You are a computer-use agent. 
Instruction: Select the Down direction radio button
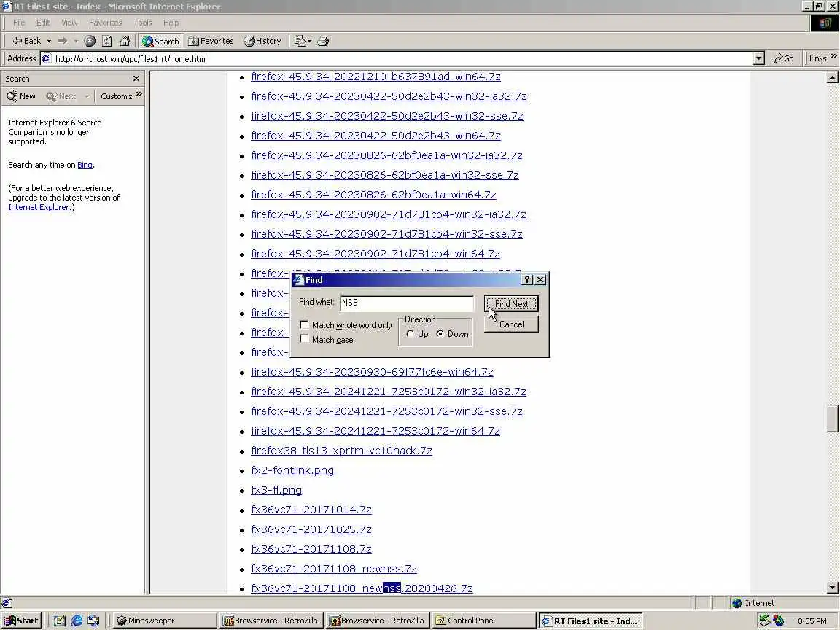pos(440,334)
